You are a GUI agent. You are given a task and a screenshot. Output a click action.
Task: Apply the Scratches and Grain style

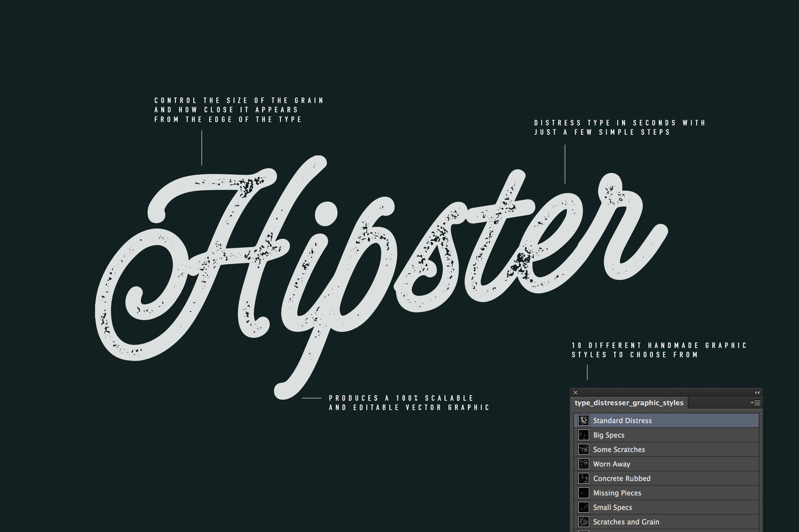point(666,521)
